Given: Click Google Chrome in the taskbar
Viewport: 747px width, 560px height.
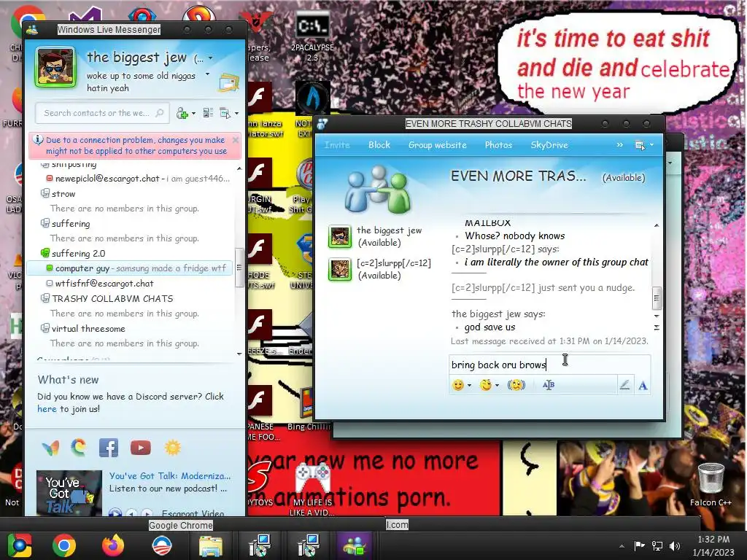Looking at the screenshot, I should pyautogui.click(x=64, y=545).
